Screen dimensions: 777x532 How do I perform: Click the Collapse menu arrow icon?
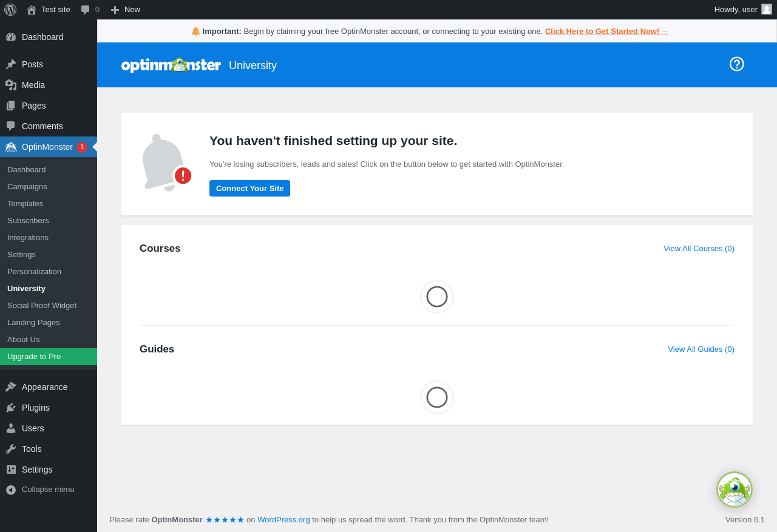[x=11, y=490]
